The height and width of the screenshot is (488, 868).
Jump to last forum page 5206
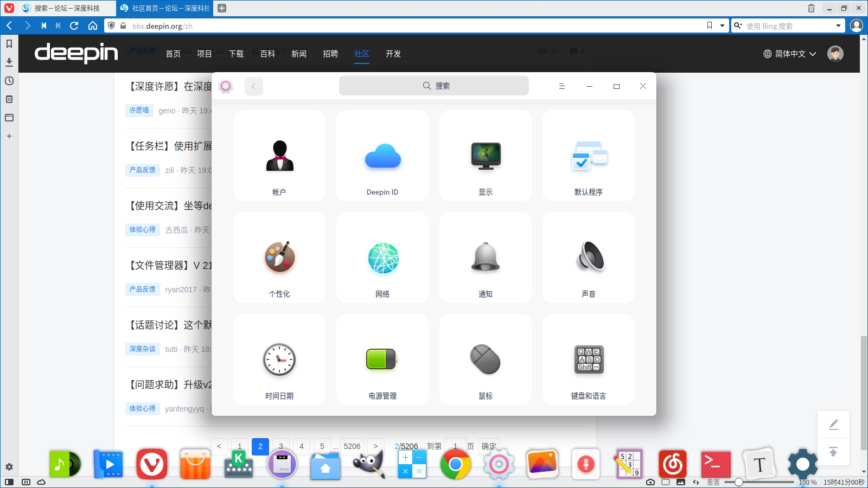coord(352,446)
